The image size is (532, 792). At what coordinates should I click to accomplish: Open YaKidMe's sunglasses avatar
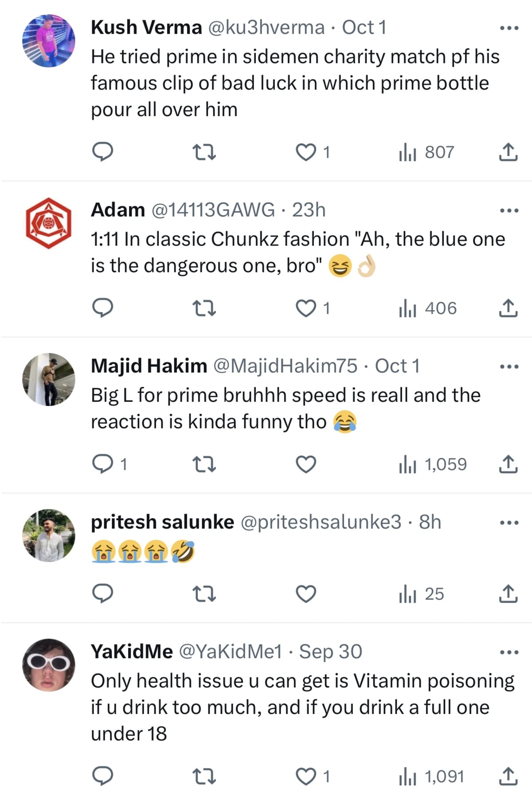(x=49, y=665)
